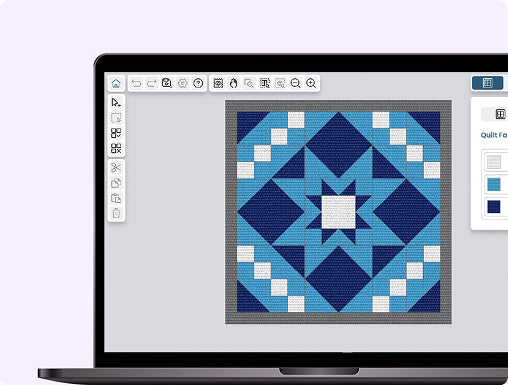Copy with the duplicate pages icon

[116, 183]
